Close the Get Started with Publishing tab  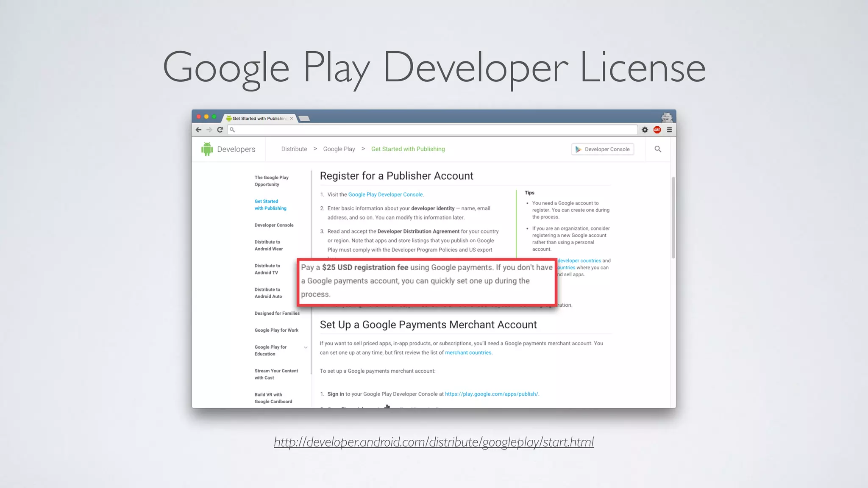[x=292, y=119]
